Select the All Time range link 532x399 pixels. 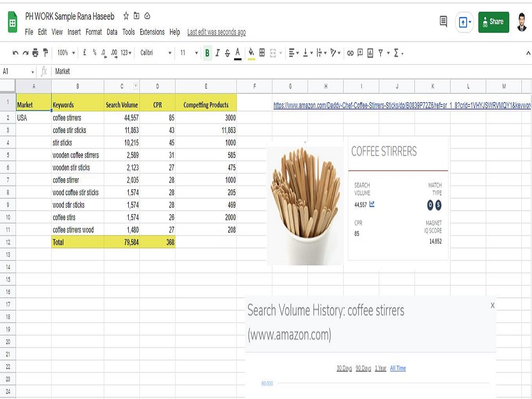tap(397, 368)
